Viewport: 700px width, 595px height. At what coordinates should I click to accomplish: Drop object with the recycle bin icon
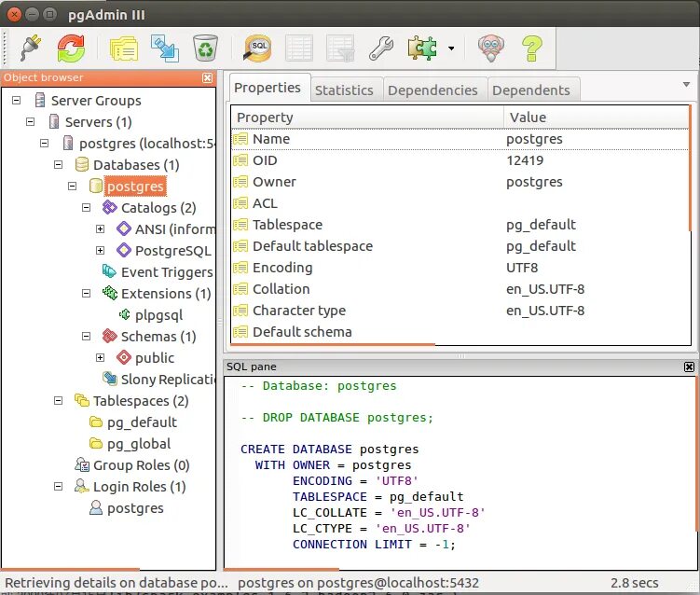pos(205,48)
